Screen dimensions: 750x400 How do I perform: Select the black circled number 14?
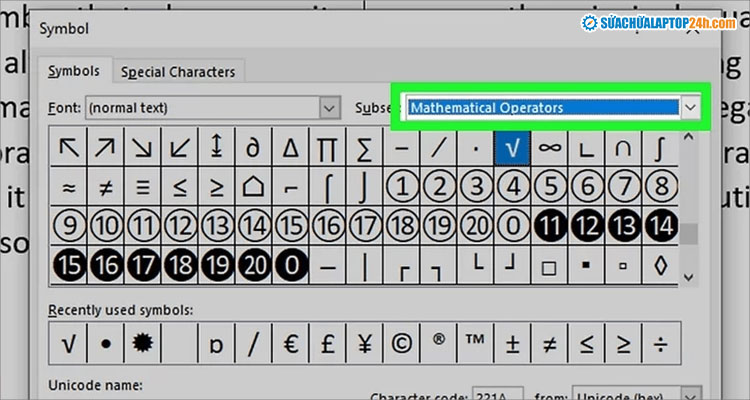[660, 226]
